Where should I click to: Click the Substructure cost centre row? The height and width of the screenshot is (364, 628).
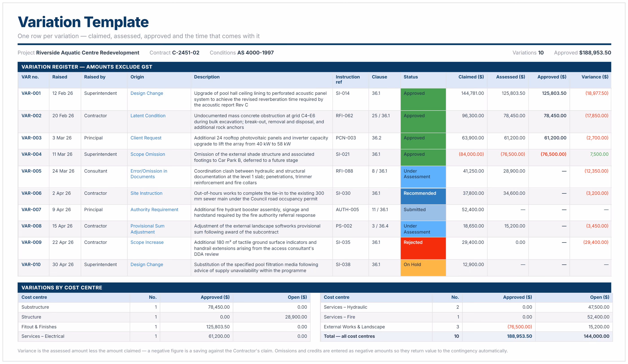tap(164, 307)
